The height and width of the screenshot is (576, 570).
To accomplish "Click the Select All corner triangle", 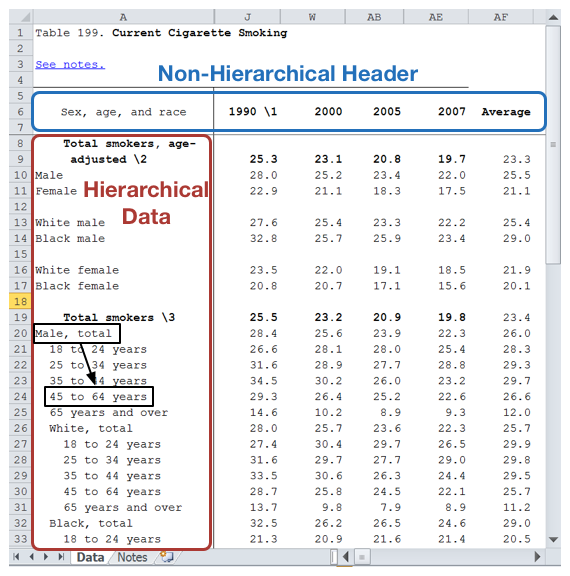I will (22, 17).
